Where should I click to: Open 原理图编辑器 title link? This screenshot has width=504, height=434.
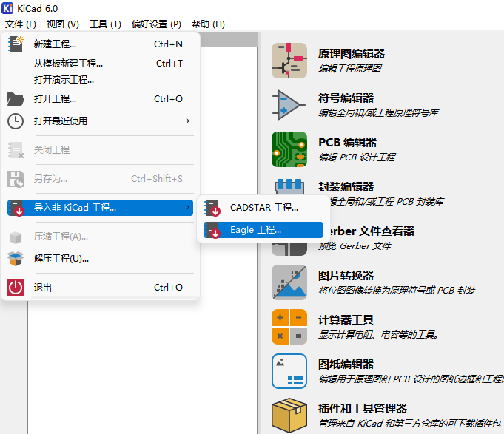[x=352, y=54]
